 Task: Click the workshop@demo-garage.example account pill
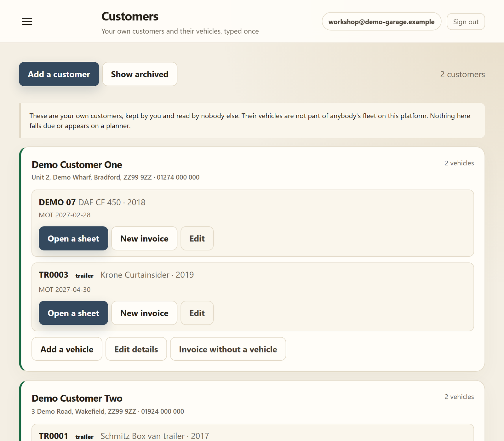(381, 22)
